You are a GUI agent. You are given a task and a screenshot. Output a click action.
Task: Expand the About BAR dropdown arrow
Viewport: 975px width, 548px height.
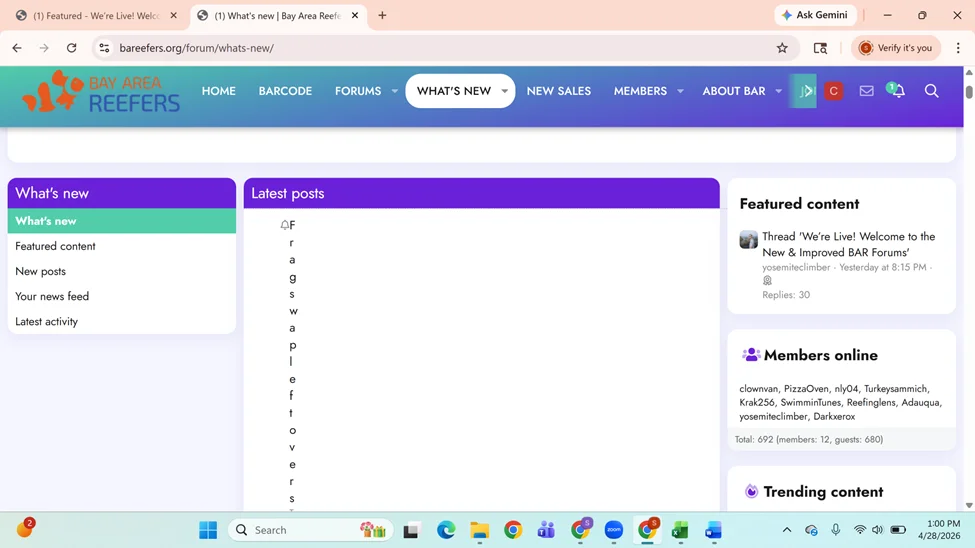(x=779, y=91)
